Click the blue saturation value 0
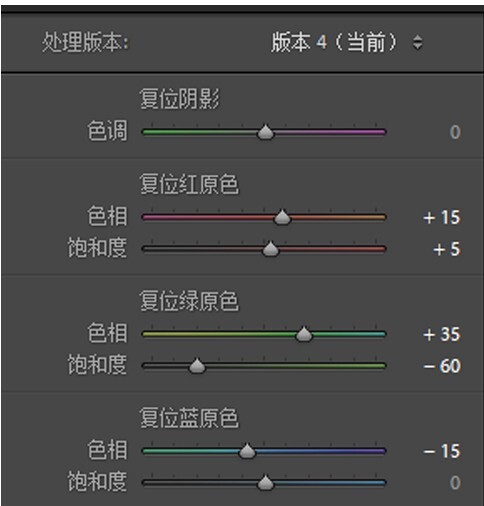This screenshot has height=506, width=484. pyautogui.click(x=455, y=483)
